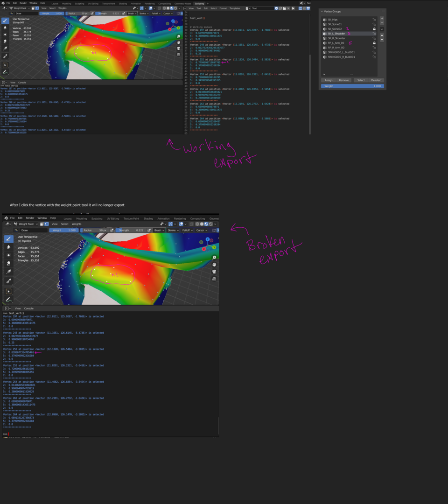Open the Weight Paint mode dropdown in lower window

point(26,224)
